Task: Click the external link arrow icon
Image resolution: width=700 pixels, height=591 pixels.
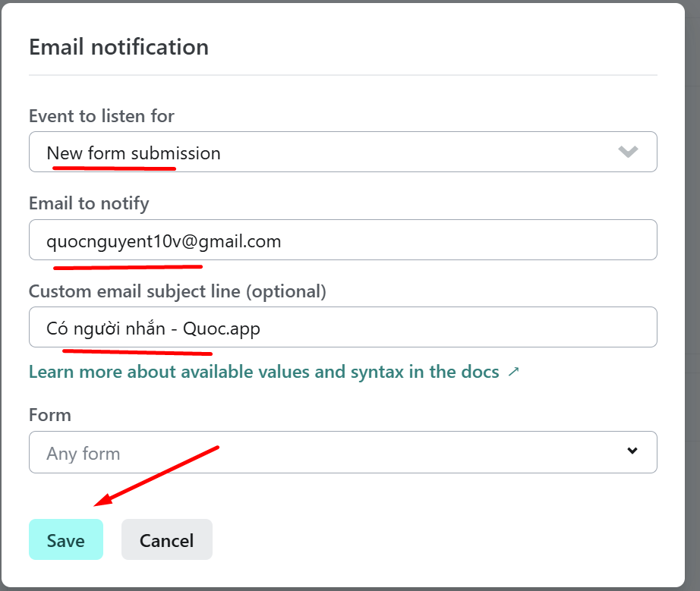Action: click(x=513, y=372)
